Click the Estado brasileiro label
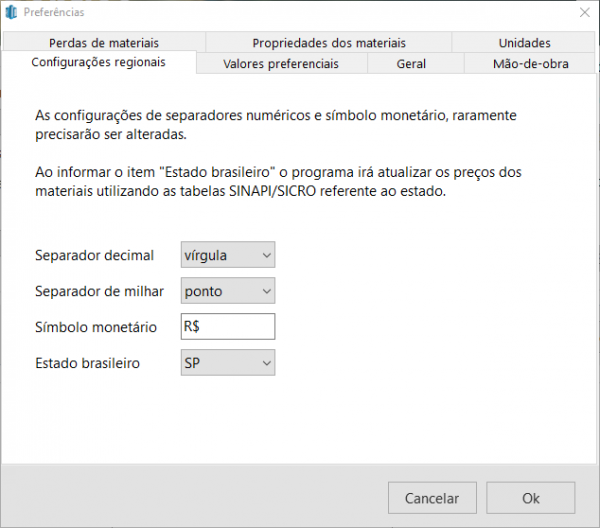This screenshot has height=528, width=600. pyautogui.click(x=87, y=363)
